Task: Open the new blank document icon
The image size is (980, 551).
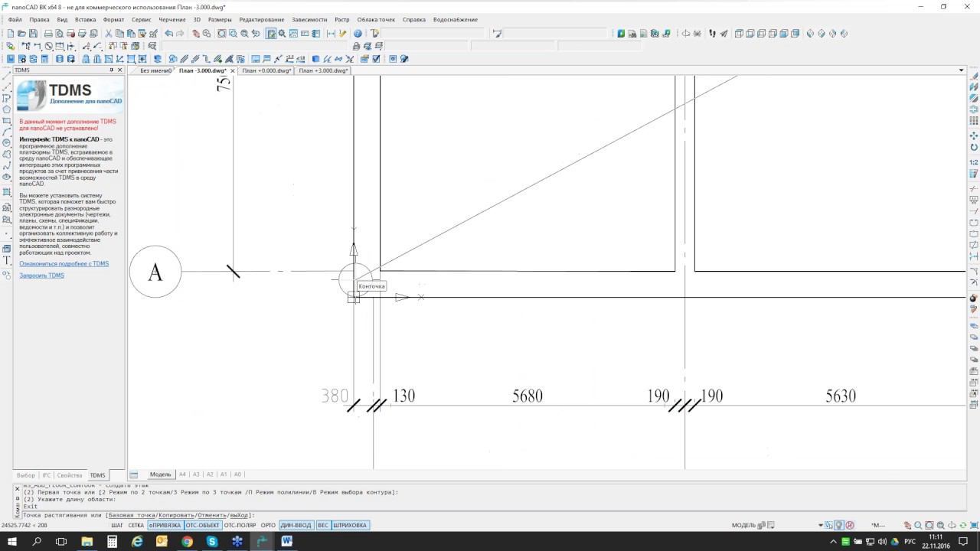Action: coord(11,34)
